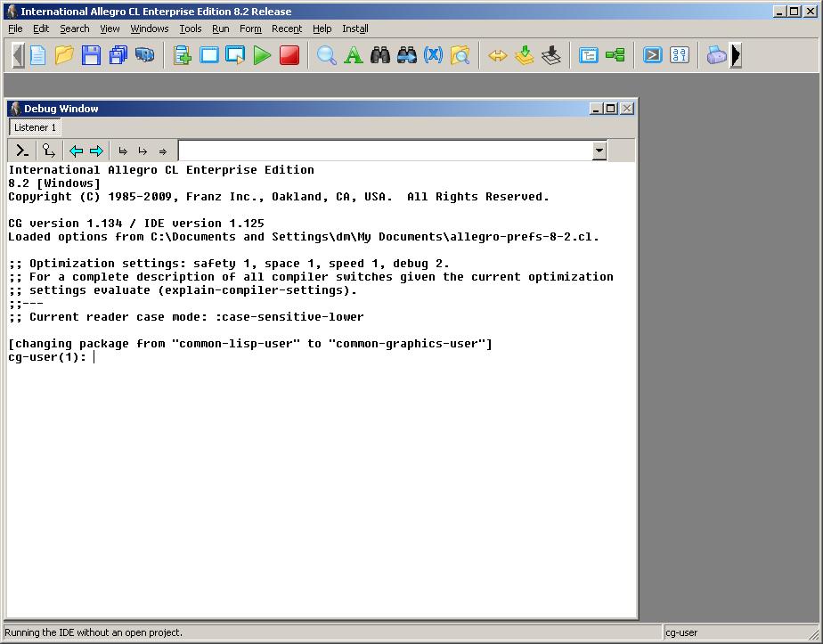Click the (x) inspect variable icon
The image size is (823, 644).
click(433, 55)
